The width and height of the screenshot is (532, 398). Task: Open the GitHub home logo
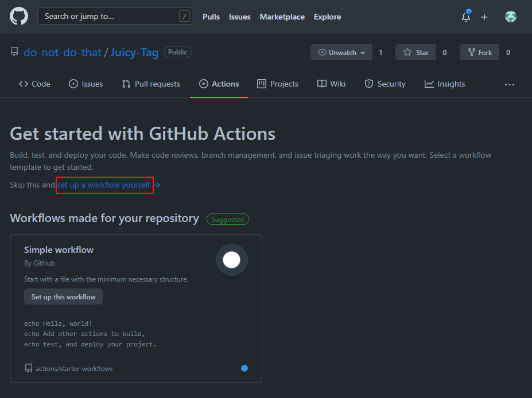click(19, 16)
